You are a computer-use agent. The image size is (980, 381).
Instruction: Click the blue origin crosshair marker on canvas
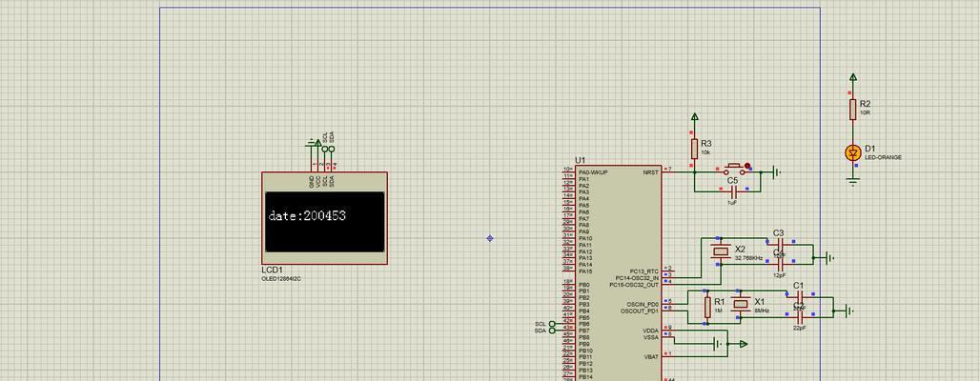(489, 238)
